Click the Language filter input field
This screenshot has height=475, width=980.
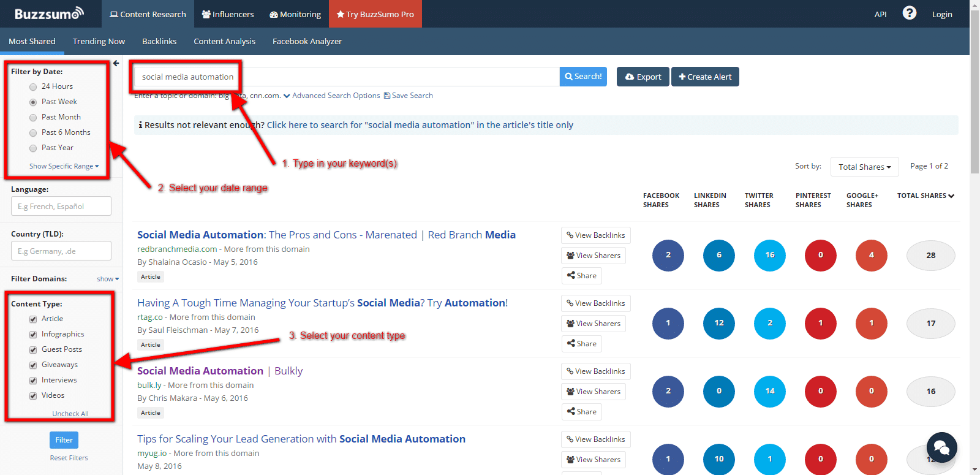pos(61,206)
